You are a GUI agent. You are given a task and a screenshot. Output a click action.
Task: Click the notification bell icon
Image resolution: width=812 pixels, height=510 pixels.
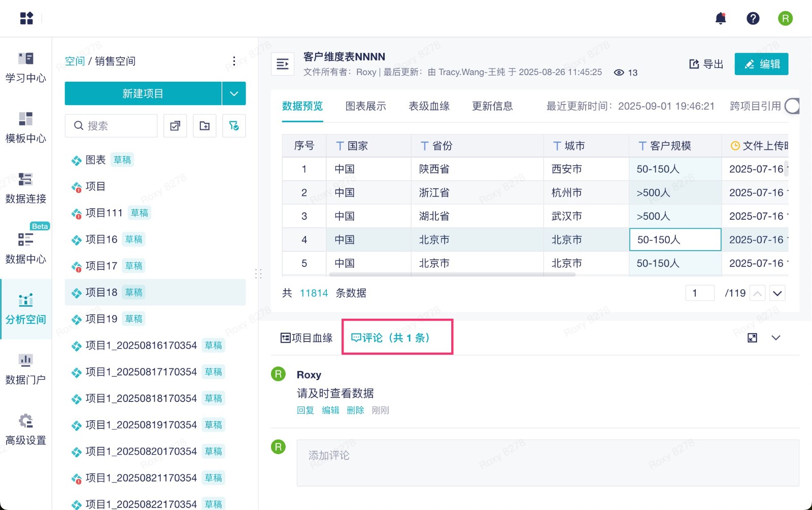coord(720,19)
